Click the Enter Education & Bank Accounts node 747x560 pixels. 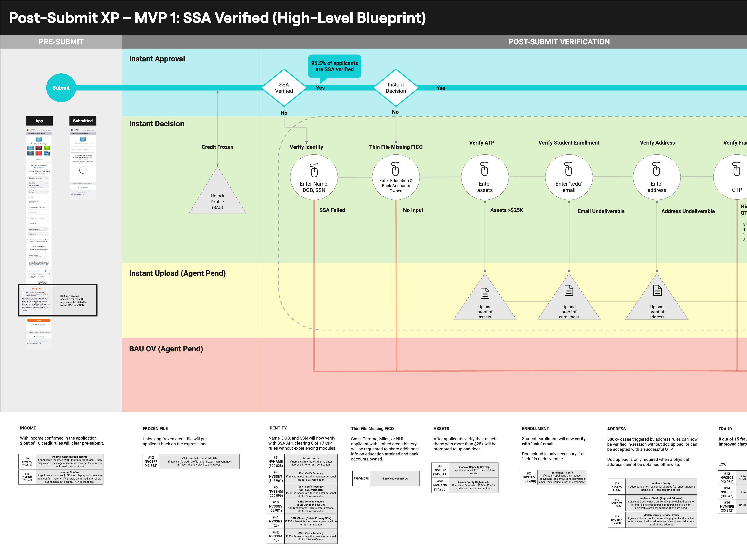(396, 178)
